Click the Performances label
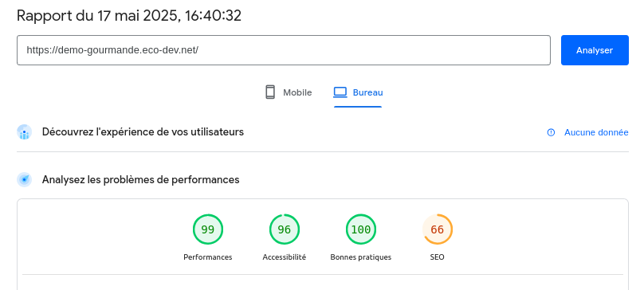The image size is (644, 290). tap(208, 257)
